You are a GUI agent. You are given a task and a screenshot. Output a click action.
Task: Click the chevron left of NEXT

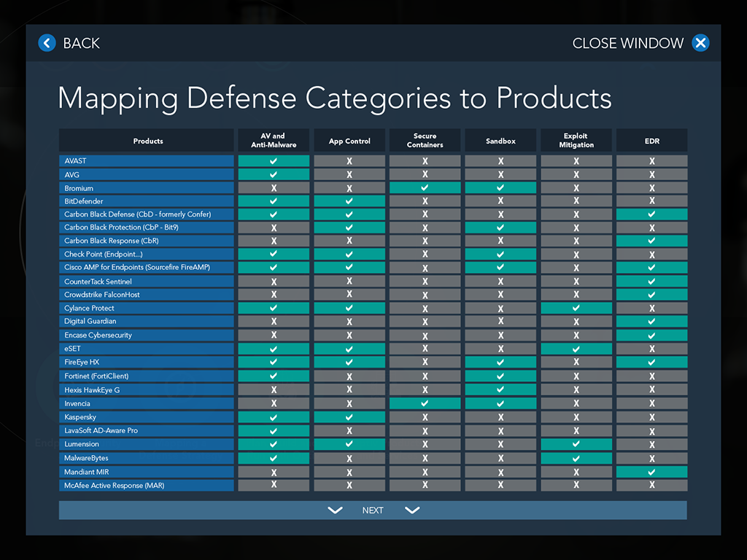pyautogui.click(x=336, y=510)
